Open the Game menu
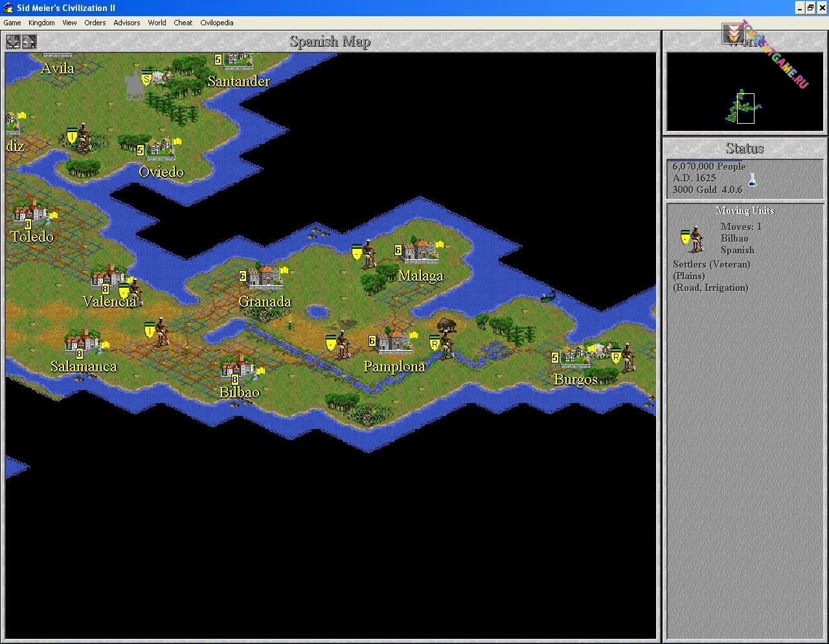The height and width of the screenshot is (644, 829). click(12, 23)
